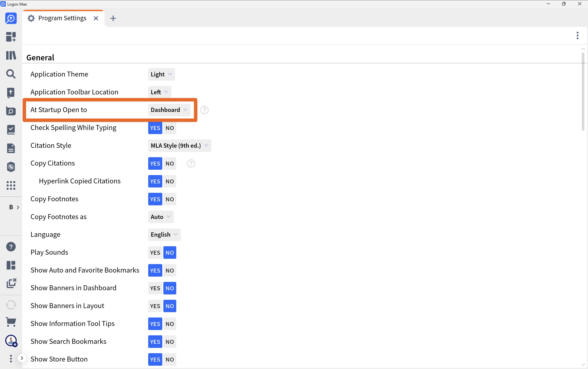
Task: Open the panel kebab menu at top right
Action: point(577,36)
